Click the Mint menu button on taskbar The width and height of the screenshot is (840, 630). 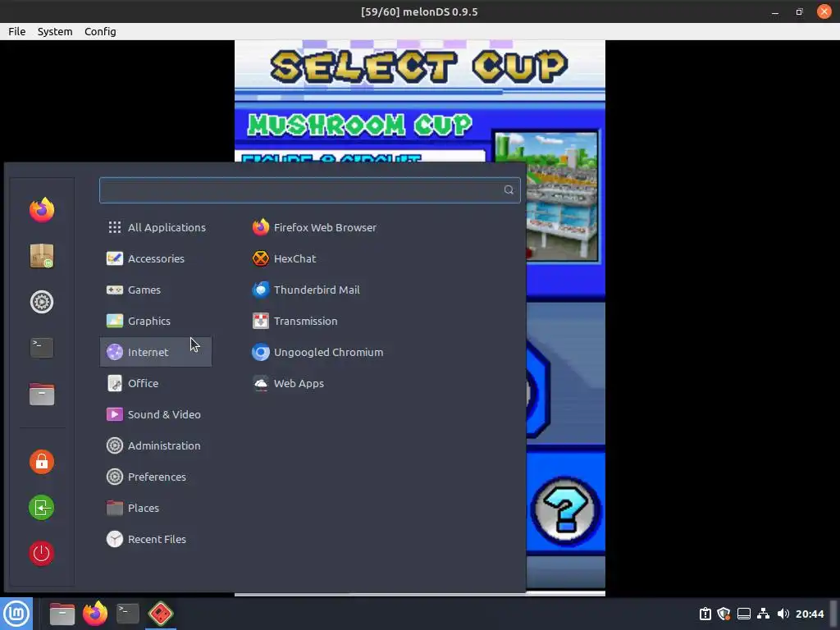click(x=16, y=614)
